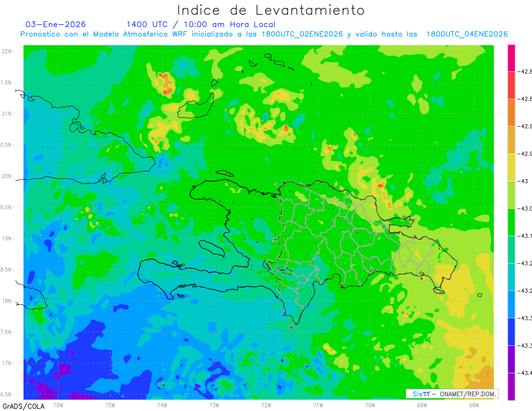
Task: Click the '74W' longitude label
Action: (x=162, y=405)
